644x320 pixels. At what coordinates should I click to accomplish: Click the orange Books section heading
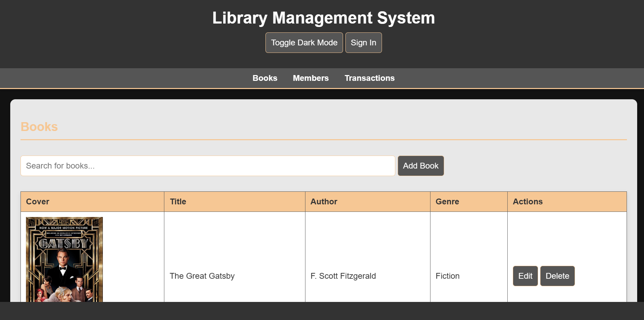pos(39,127)
